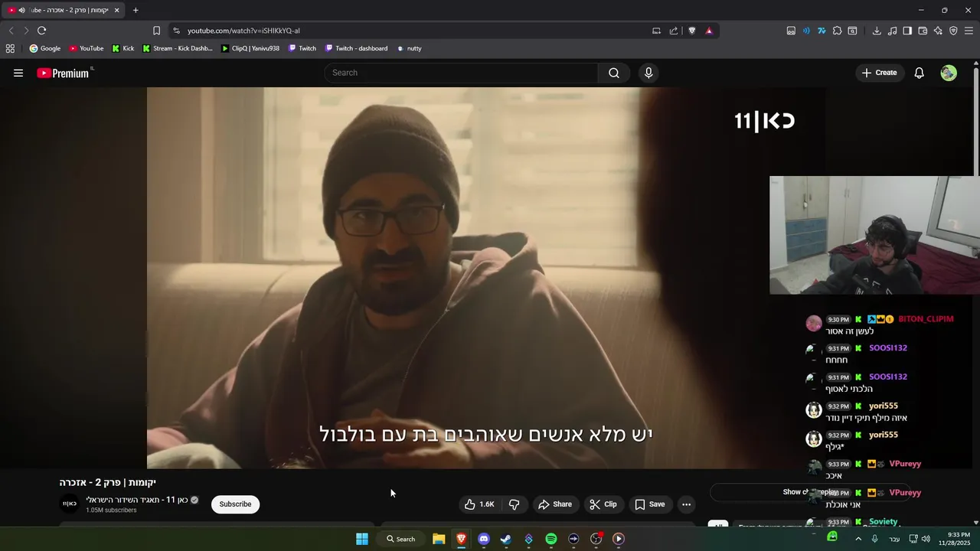Open the YouTube bookmark

[87, 48]
